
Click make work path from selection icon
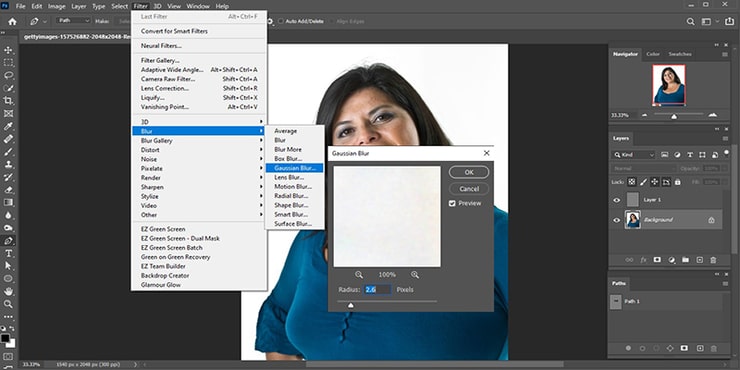(670, 348)
